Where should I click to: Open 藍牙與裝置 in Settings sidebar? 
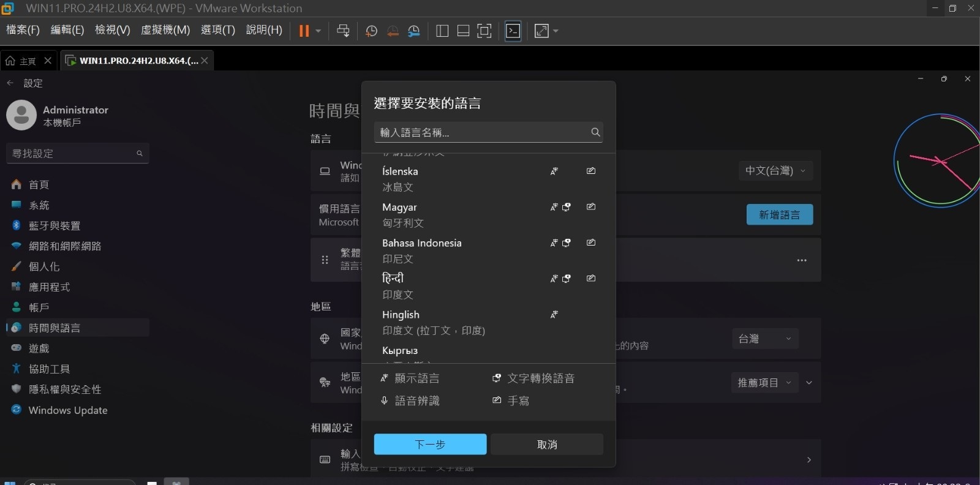(55, 225)
